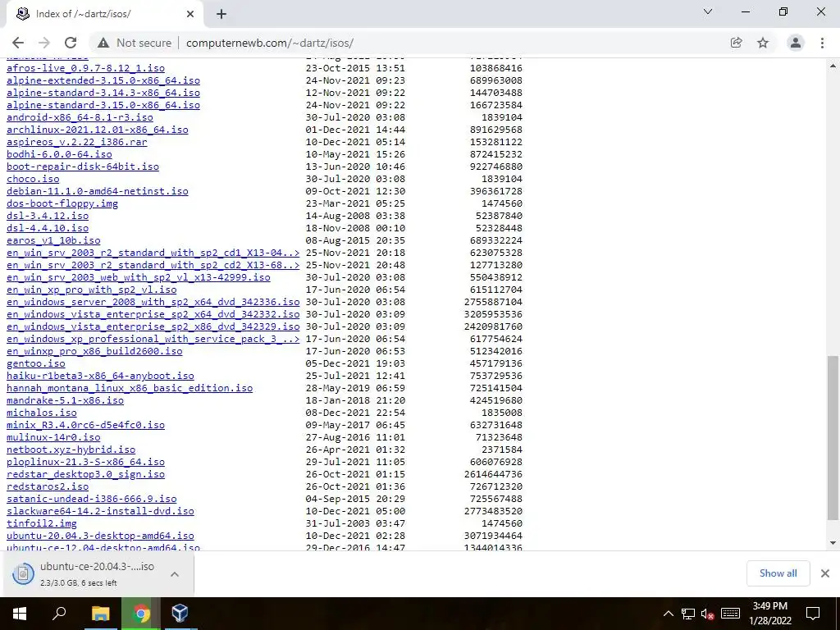Click en_win_xp_pro_with_sp2_vl.iso link
Image resolution: width=840 pixels, height=630 pixels.
coord(92,290)
